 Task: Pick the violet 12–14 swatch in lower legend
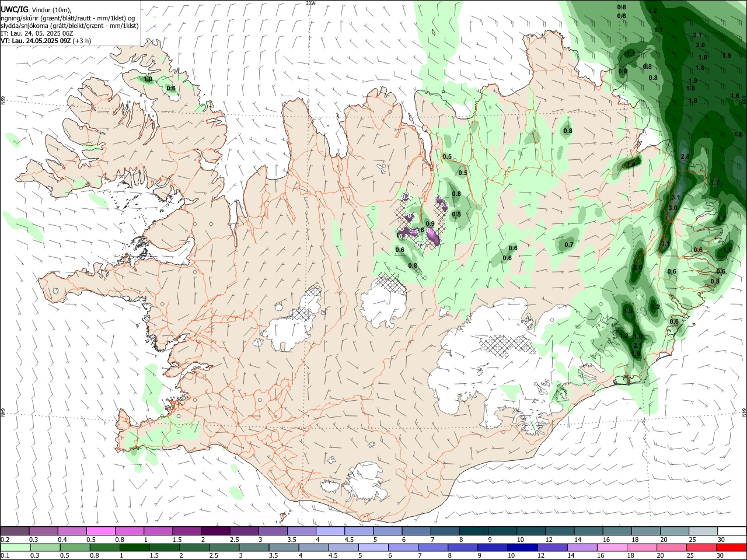click(x=554, y=548)
